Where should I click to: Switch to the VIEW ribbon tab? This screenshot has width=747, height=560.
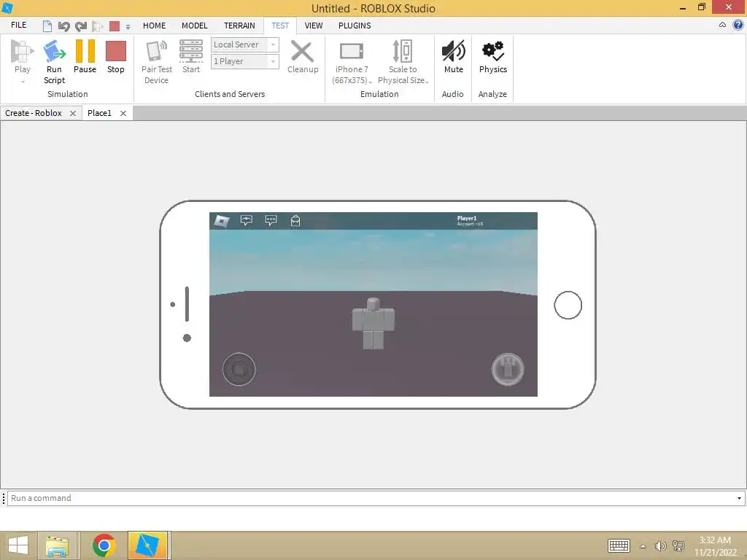coord(314,26)
